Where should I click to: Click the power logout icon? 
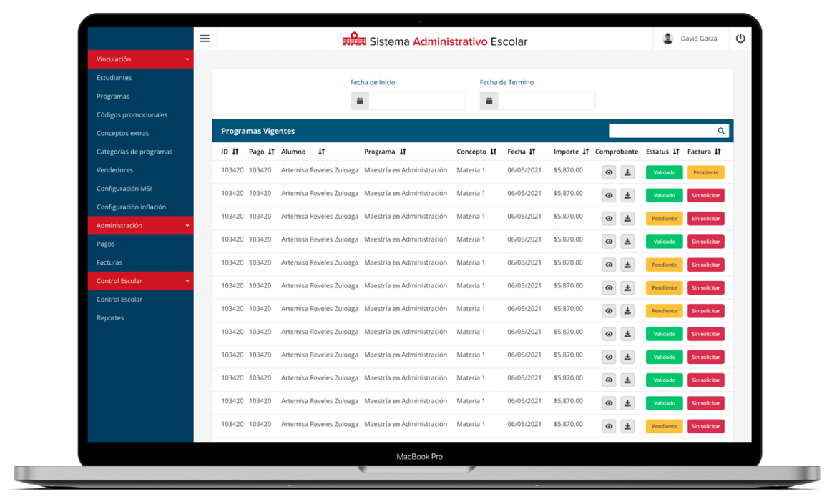tap(740, 39)
